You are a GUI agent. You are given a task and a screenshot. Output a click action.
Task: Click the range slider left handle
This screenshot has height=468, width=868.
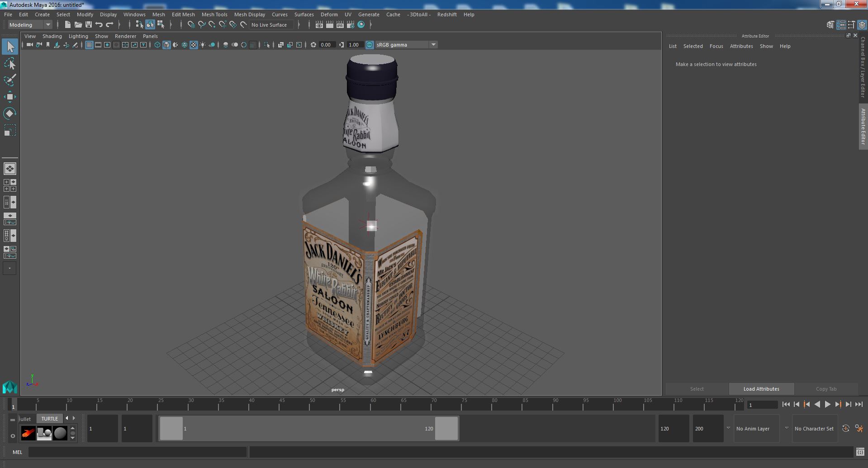171,429
